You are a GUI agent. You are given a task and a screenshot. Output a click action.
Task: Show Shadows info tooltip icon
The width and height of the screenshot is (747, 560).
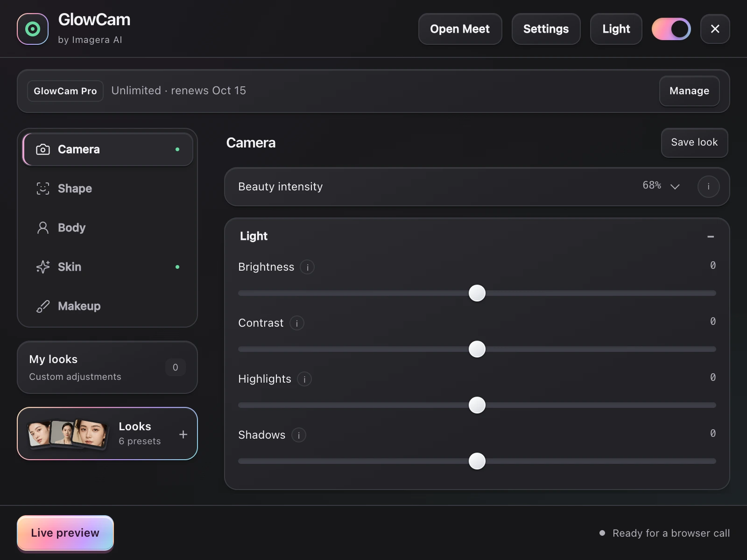click(x=299, y=435)
